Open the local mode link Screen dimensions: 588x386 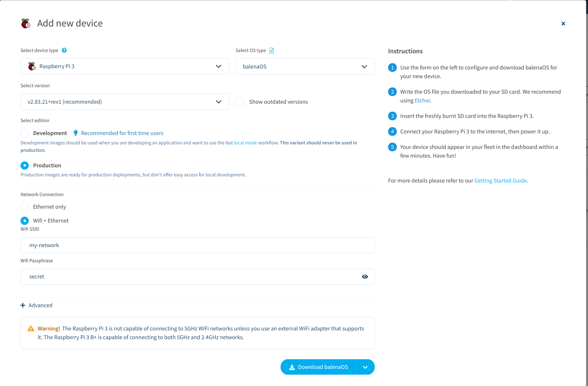coord(246,143)
